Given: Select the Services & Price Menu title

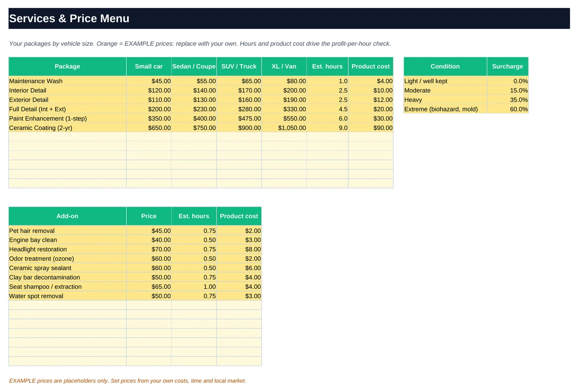Looking at the screenshot, I should tap(69, 19).
